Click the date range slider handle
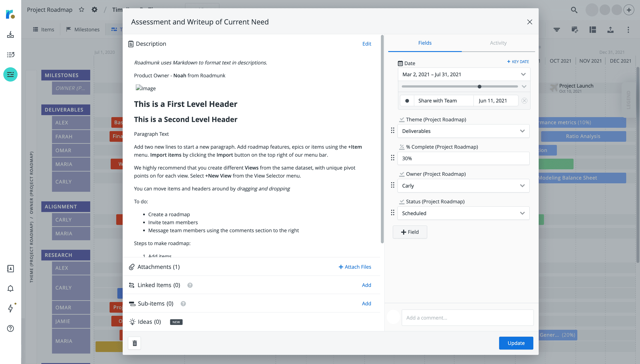640x364 pixels. click(x=479, y=87)
